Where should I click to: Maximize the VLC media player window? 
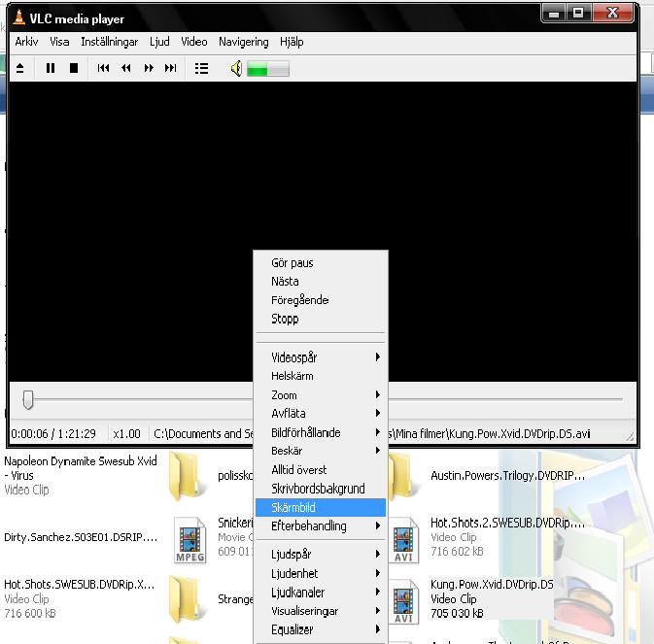pos(578,14)
